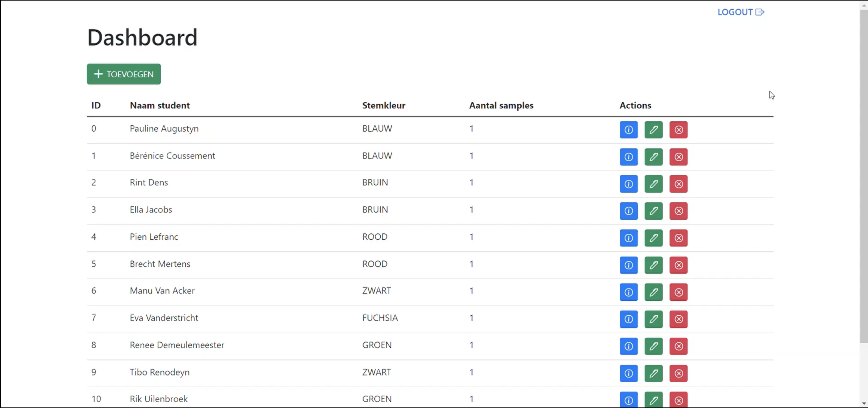Remove the Ella Jacobs row

(x=678, y=211)
